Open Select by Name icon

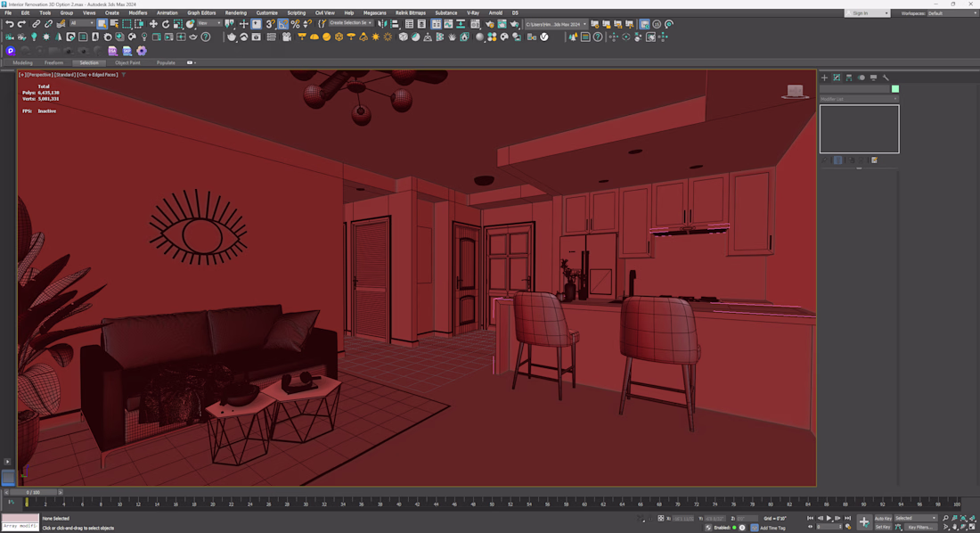click(x=114, y=24)
